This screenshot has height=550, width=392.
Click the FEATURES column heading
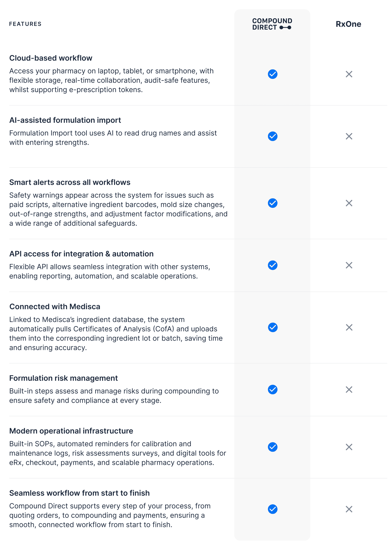point(25,24)
